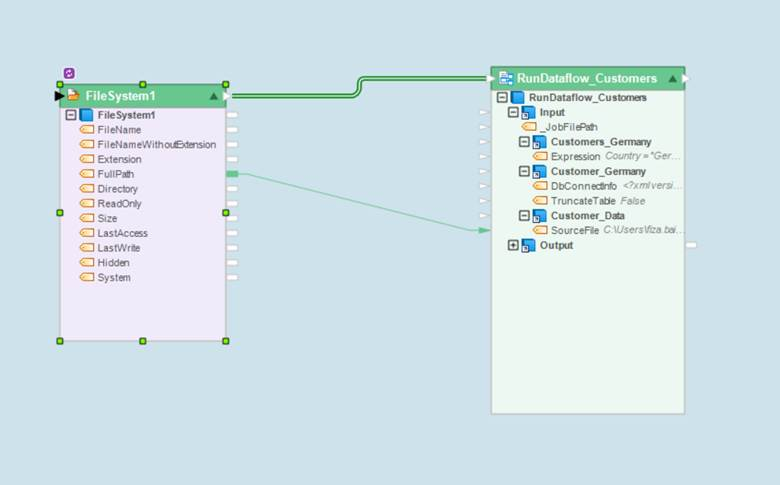Viewport: 780px width, 485px height.
Task: Click the purple loop icon above FileSystem1
Action: (x=69, y=73)
